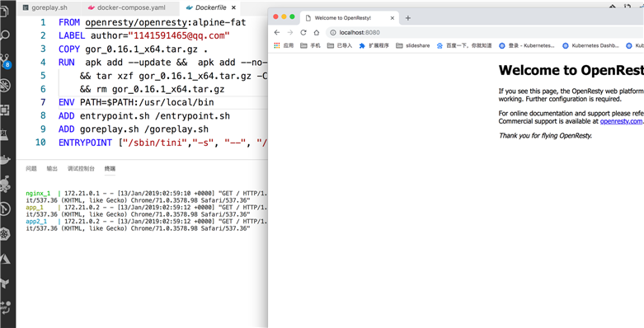Go back in Chrome browser

tap(277, 32)
